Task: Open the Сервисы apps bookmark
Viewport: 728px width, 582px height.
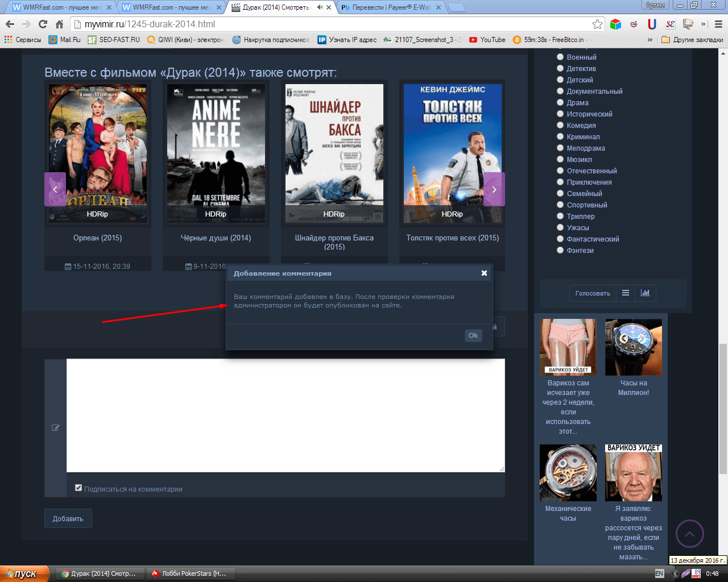Action: pos(23,40)
